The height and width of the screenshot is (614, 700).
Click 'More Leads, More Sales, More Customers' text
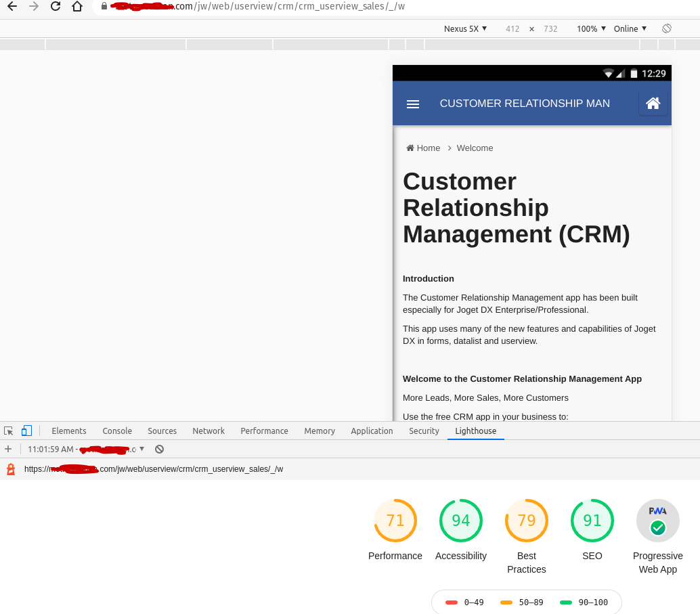point(485,398)
